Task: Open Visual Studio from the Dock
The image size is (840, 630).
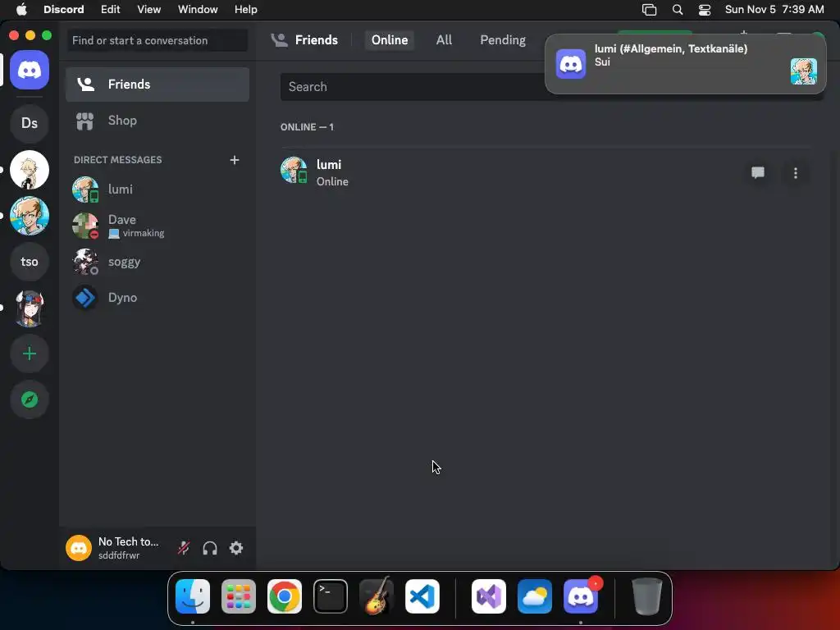Action: point(489,596)
